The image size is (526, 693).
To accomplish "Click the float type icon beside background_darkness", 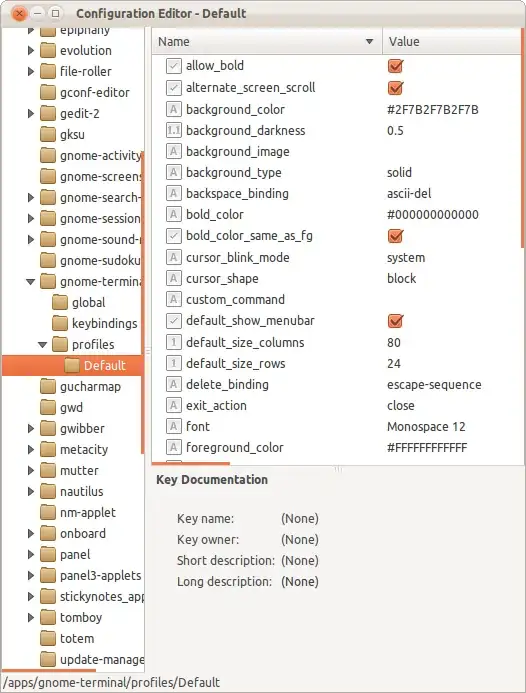I will (x=174, y=130).
